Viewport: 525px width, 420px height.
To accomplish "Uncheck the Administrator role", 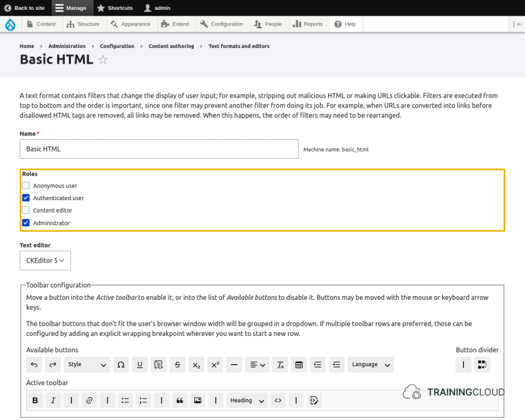I will 26,222.
